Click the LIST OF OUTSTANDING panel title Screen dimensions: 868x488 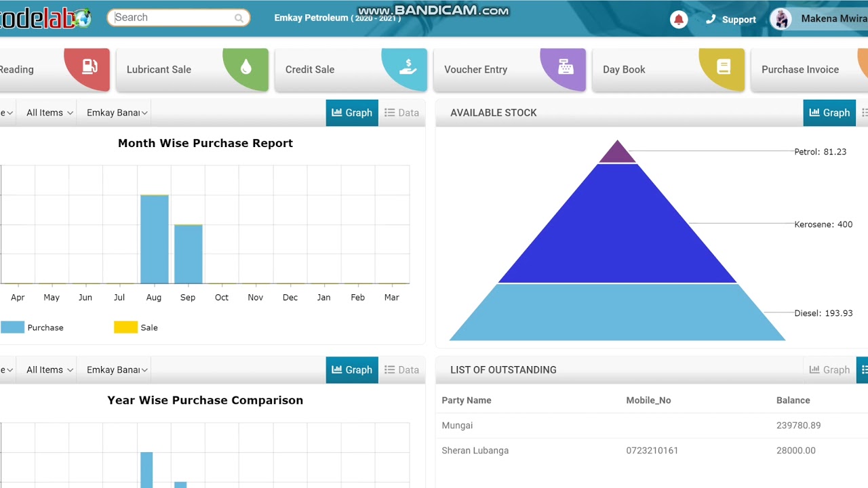coord(503,369)
